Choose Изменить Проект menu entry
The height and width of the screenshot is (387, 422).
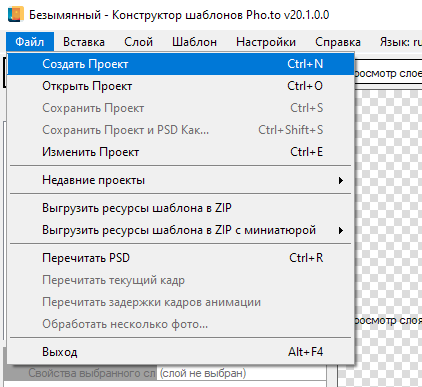[180, 152]
